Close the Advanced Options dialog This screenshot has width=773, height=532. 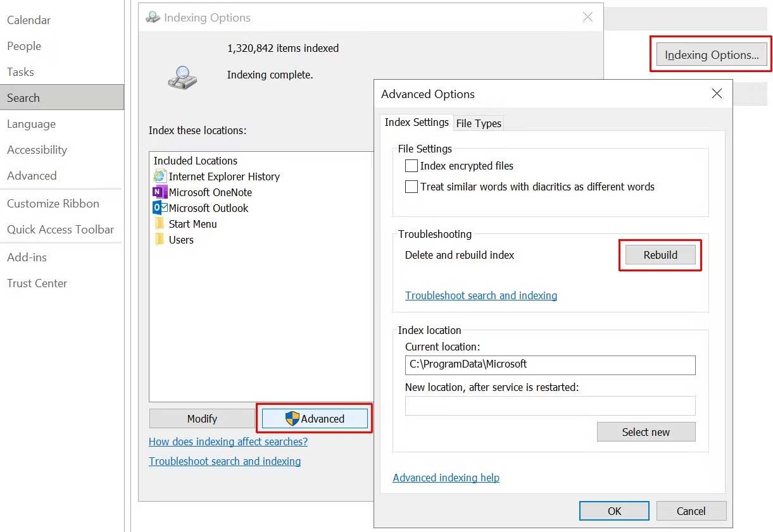[717, 94]
